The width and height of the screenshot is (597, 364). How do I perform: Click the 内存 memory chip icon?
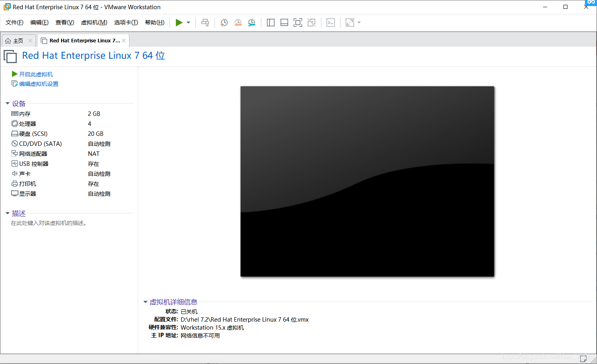[x=15, y=113]
